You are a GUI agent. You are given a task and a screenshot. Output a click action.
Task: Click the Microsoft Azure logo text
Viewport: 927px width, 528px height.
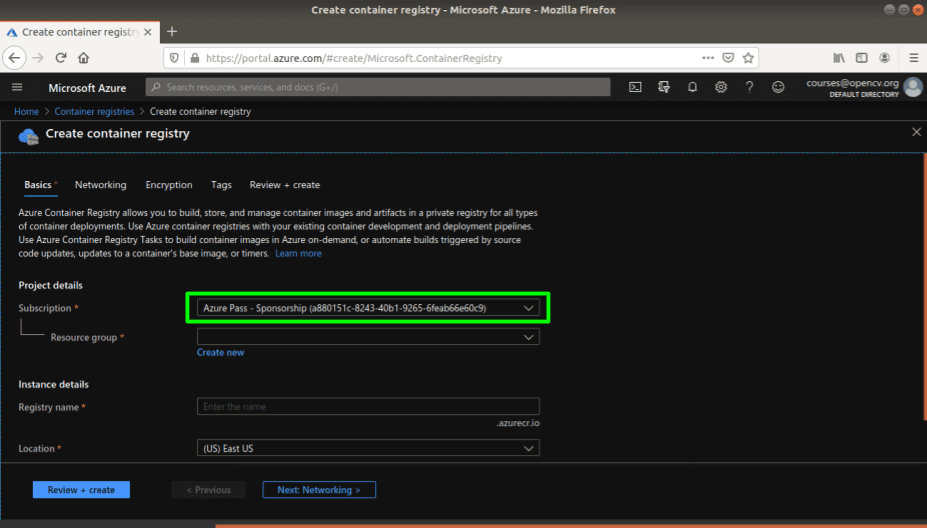87,88
